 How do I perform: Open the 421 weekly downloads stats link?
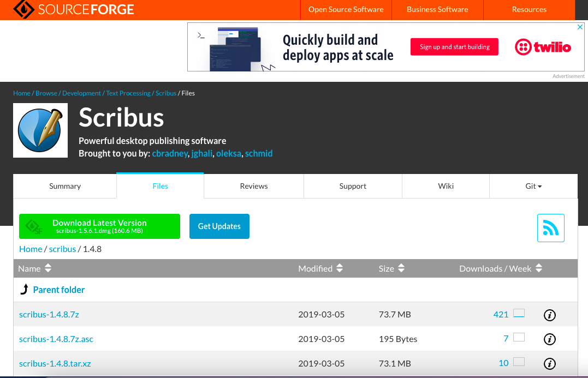tap(501, 314)
